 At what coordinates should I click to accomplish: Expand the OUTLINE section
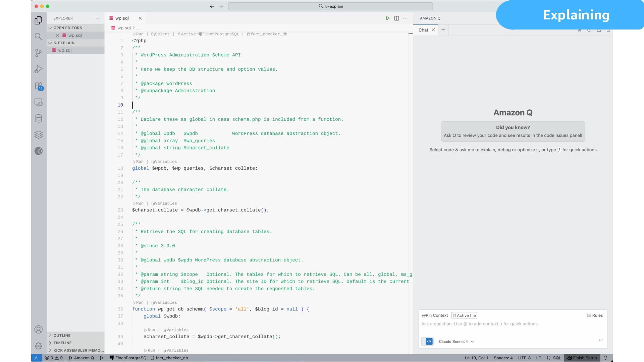click(62, 335)
